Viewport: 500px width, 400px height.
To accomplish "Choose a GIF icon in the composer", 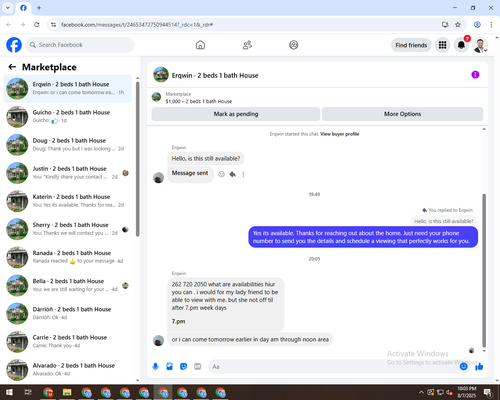I will pos(197,367).
